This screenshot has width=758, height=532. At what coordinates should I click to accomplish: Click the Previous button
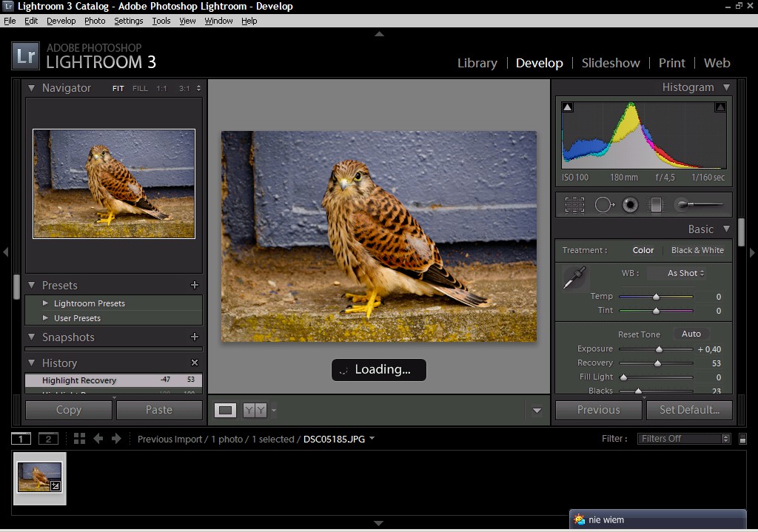pos(598,410)
